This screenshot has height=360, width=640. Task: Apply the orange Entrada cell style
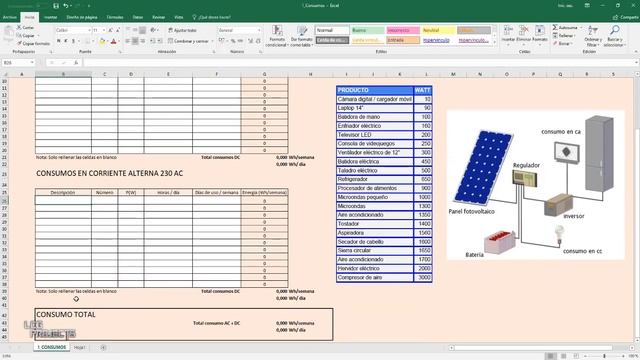tap(403, 40)
